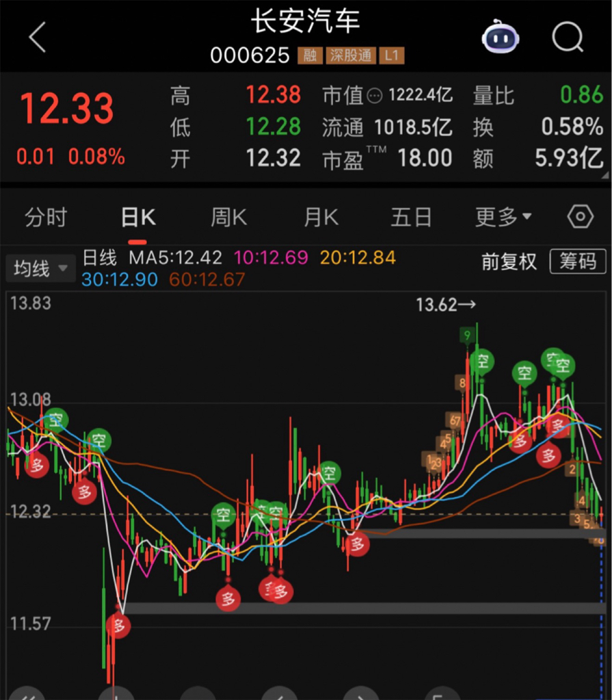Tap the 流通 1018.5亿 value
612x700 pixels.
pyautogui.click(x=413, y=127)
